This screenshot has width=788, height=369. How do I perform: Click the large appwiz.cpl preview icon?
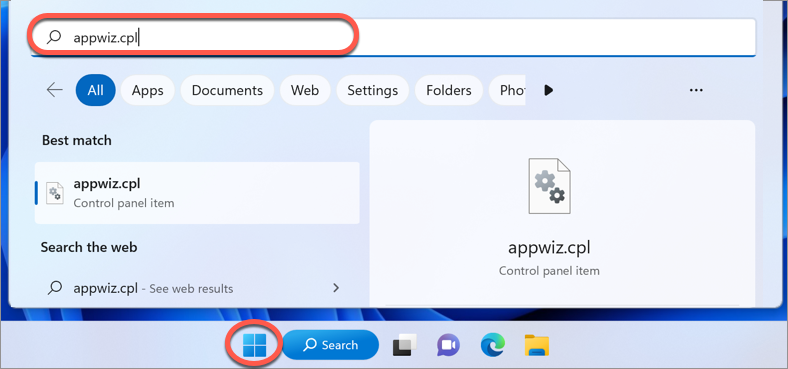pos(549,186)
